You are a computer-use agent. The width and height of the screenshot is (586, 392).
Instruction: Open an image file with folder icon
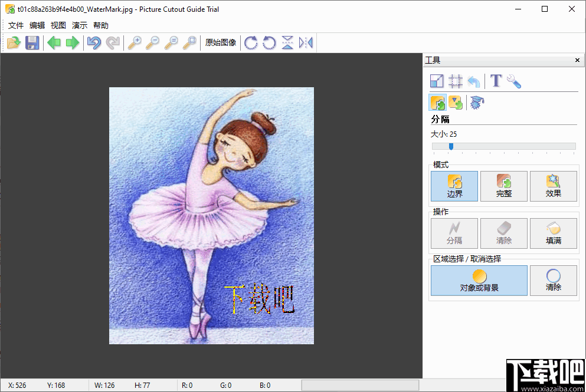pos(14,42)
